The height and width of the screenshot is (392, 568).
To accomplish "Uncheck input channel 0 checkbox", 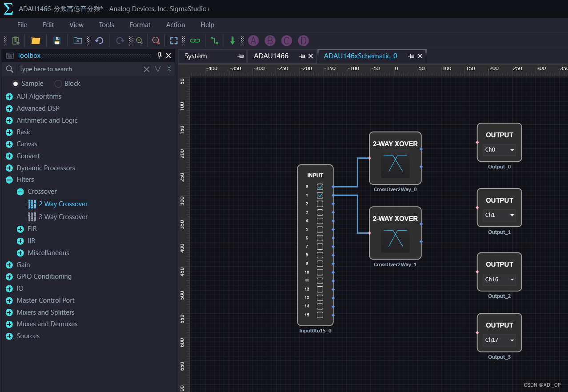I will [320, 187].
